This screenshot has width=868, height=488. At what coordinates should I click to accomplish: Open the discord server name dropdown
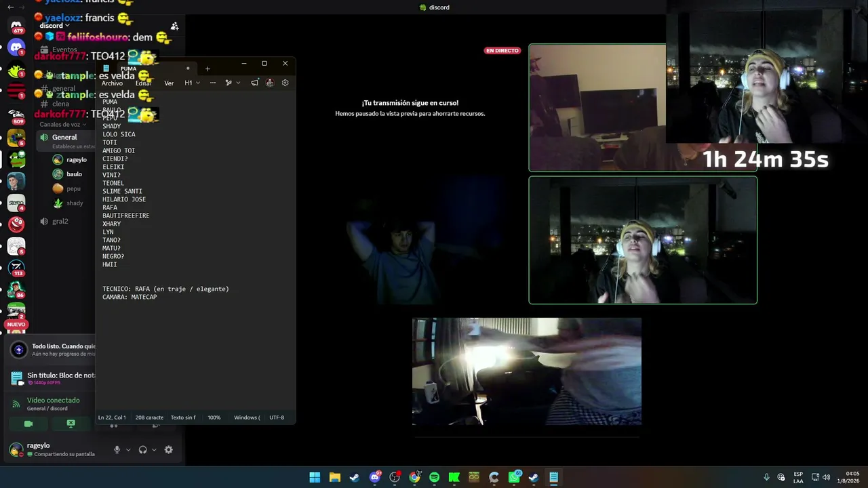point(54,26)
